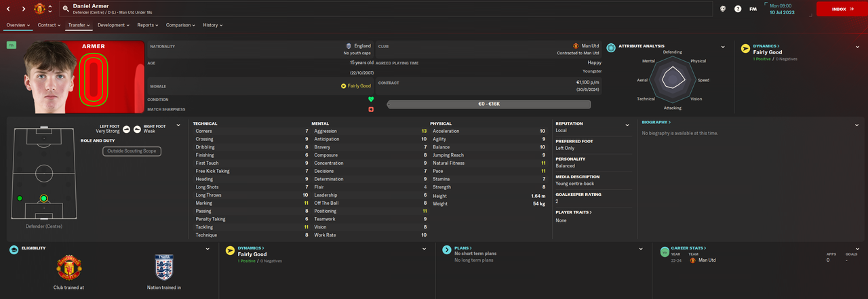
Task: Expand the Career Stats panel dropdown
Action: click(x=858, y=249)
